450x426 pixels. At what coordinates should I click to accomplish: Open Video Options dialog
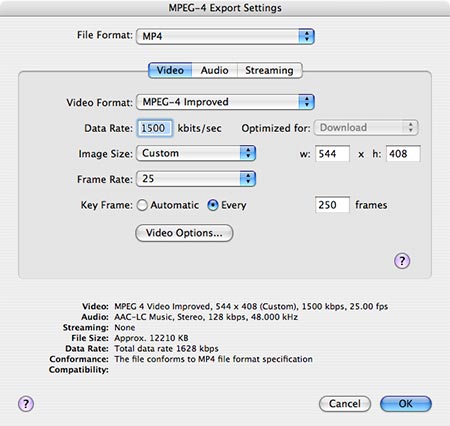coord(184,233)
